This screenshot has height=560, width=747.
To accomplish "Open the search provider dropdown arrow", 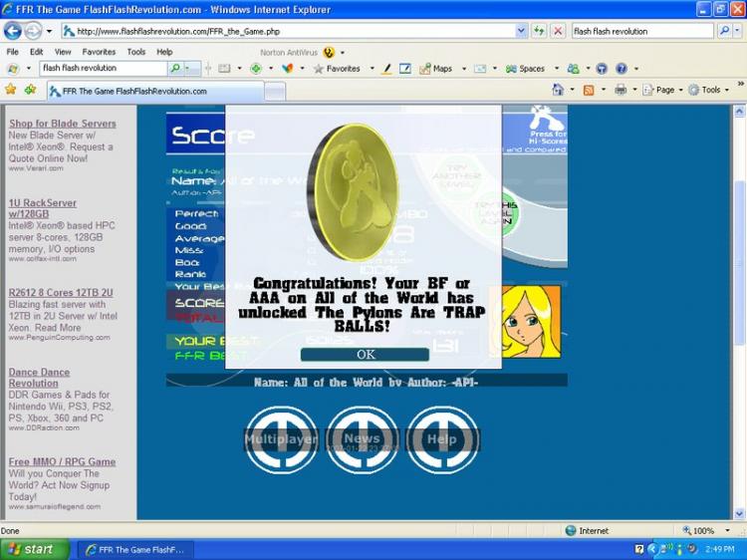I will click(x=737, y=32).
